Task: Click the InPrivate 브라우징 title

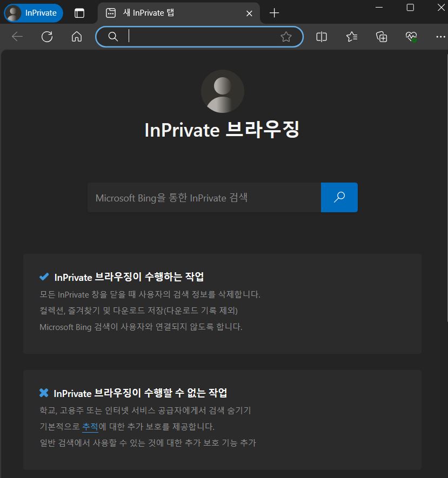Action: (222, 130)
